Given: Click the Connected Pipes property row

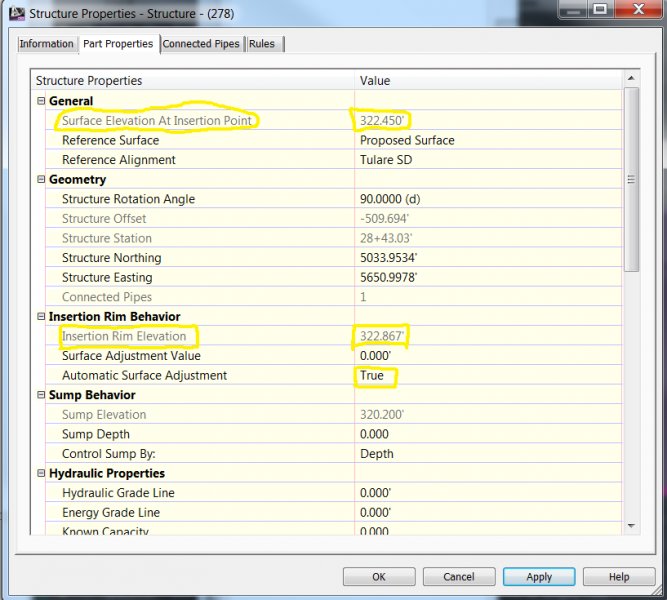Looking at the screenshot, I should [x=334, y=297].
